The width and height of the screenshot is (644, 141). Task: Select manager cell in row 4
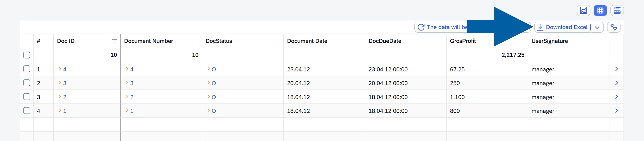[x=543, y=111]
